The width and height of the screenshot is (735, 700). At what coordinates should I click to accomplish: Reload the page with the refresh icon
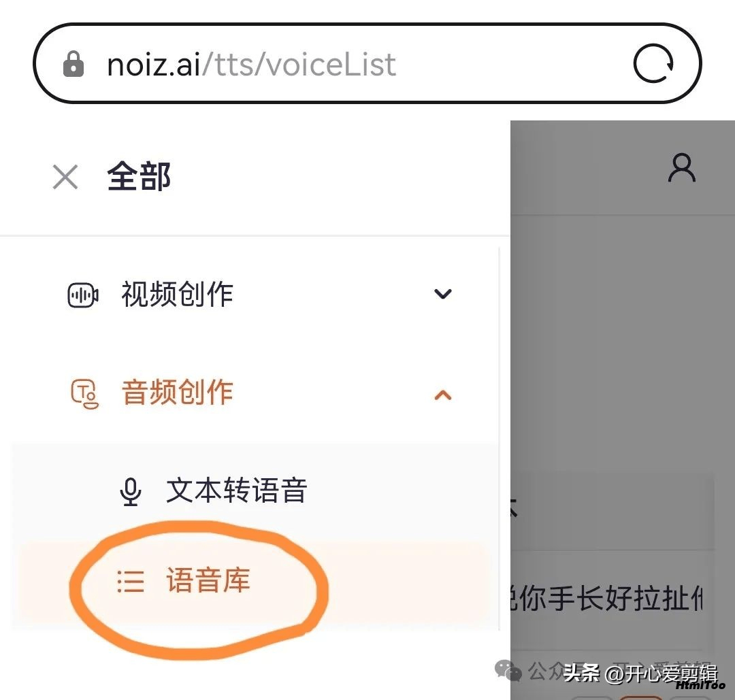(x=653, y=63)
